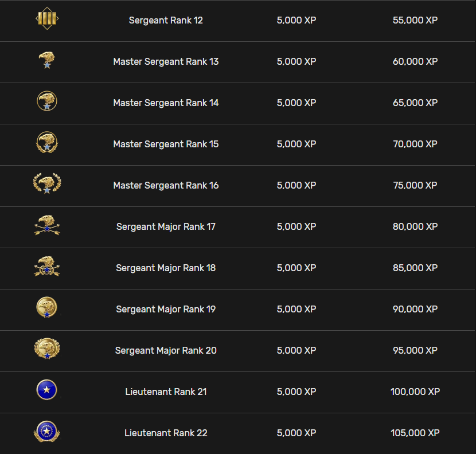Click the Sergeant Major Rank 19 coin icon
476x454 pixels.
tap(47, 308)
